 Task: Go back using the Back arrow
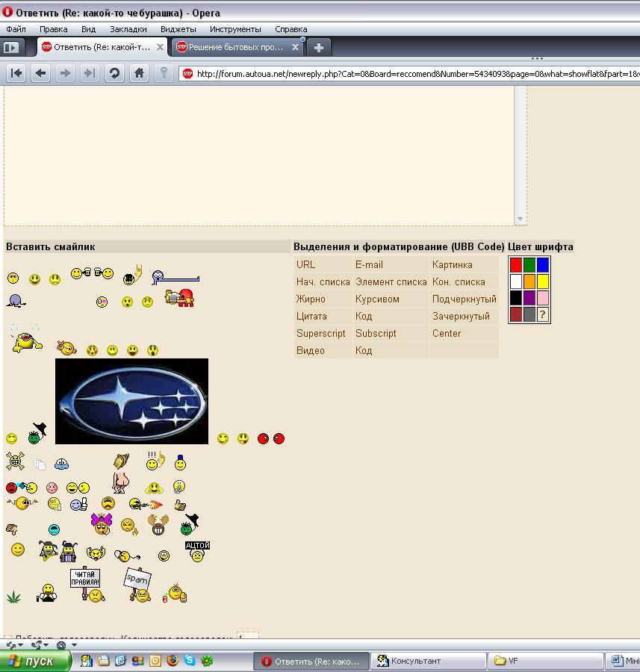coord(40,73)
